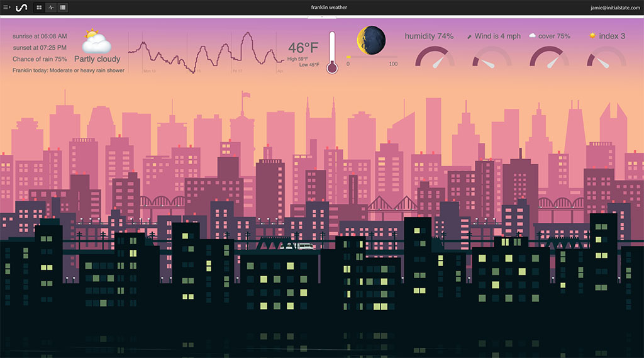Switch to Waves view icon
The width and height of the screenshot is (644, 358).
click(51, 8)
